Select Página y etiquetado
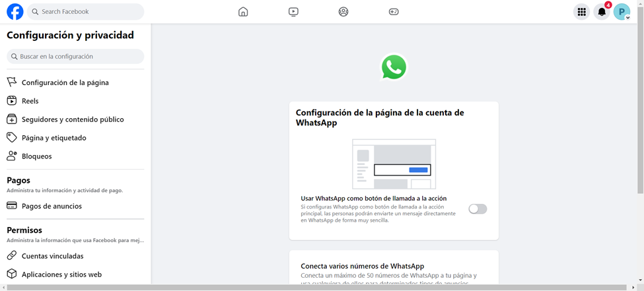The image size is (644, 291). click(x=75, y=138)
